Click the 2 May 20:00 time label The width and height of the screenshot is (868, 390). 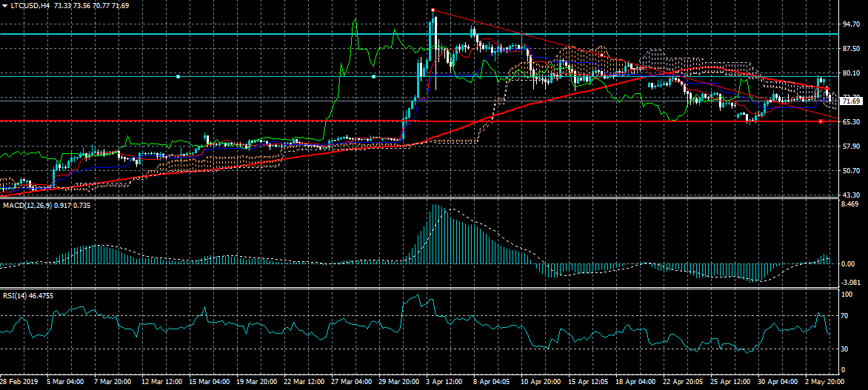824,383
